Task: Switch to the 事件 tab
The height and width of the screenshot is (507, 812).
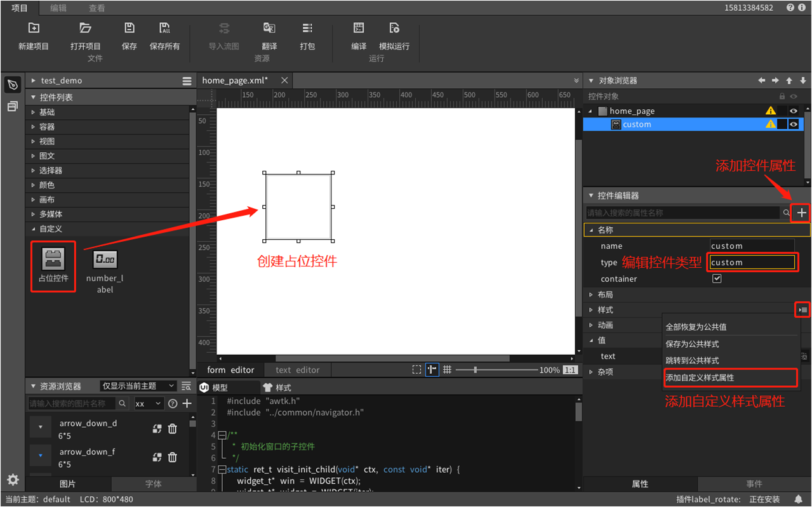Action: (x=754, y=484)
